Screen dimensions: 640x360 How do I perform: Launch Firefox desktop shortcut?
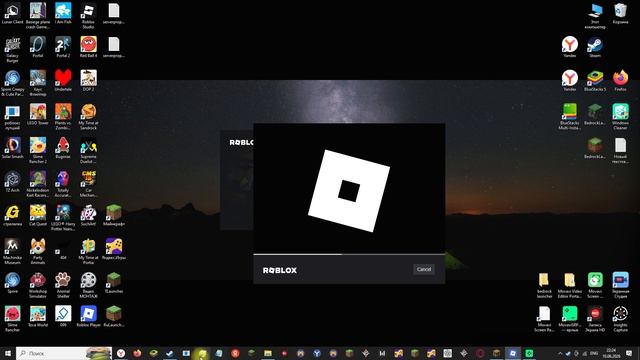pyautogui.click(x=620, y=80)
